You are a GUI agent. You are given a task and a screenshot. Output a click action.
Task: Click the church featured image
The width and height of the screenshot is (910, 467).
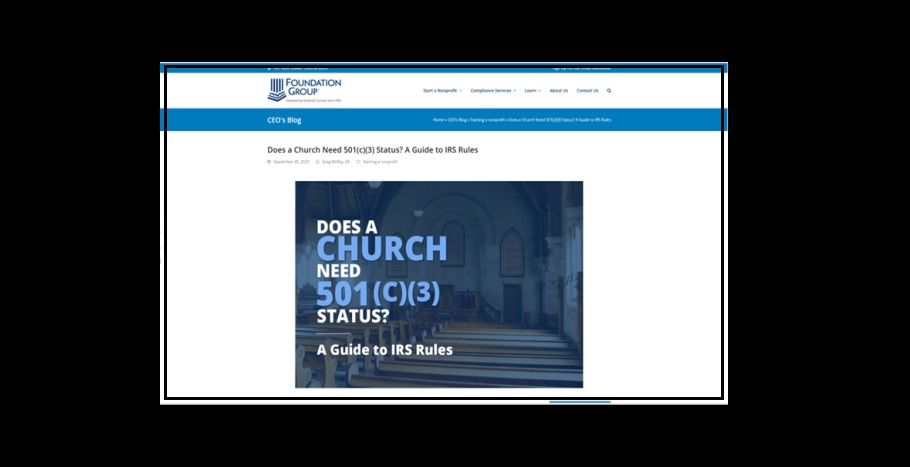[x=438, y=284]
